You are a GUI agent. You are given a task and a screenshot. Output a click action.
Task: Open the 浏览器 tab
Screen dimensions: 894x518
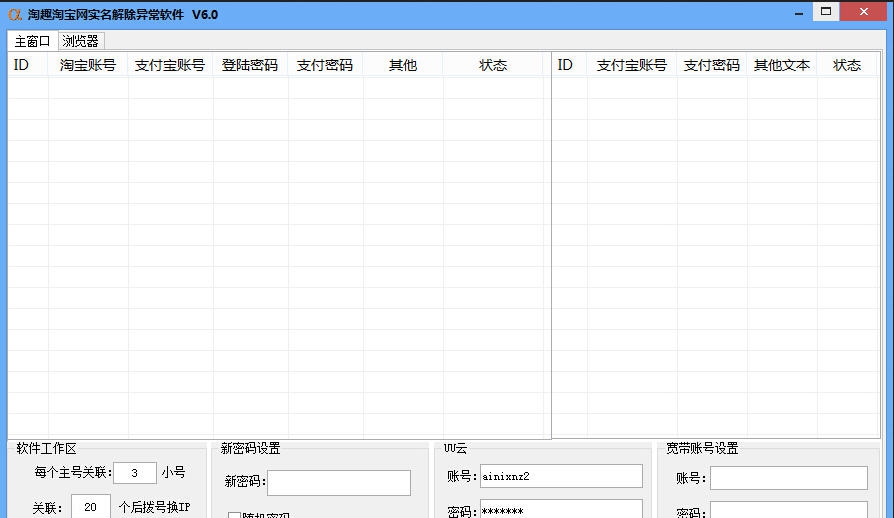tap(80, 41)
